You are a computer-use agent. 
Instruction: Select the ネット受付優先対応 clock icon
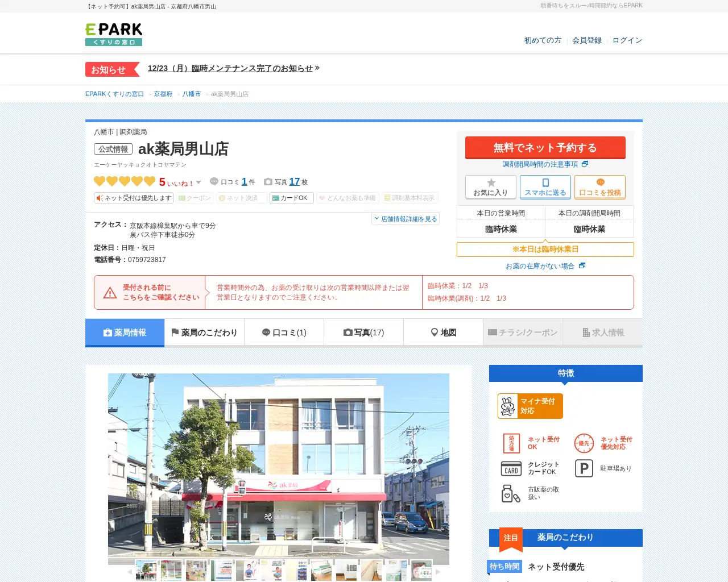coord(585,443)
